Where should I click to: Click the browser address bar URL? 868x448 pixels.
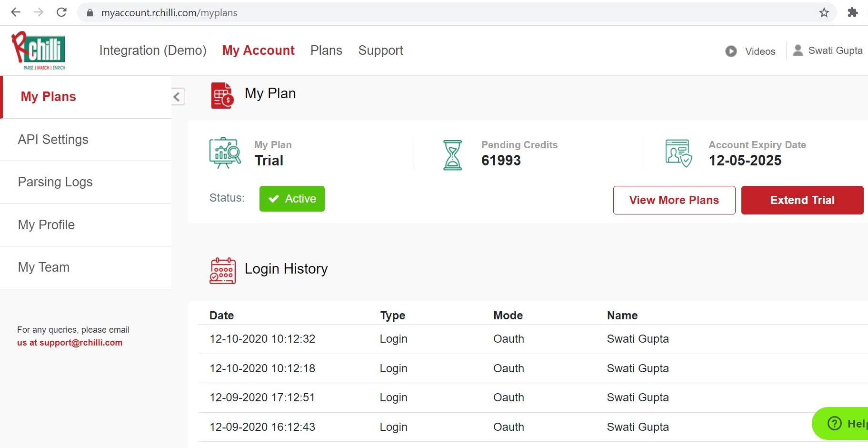pos(169,13)
